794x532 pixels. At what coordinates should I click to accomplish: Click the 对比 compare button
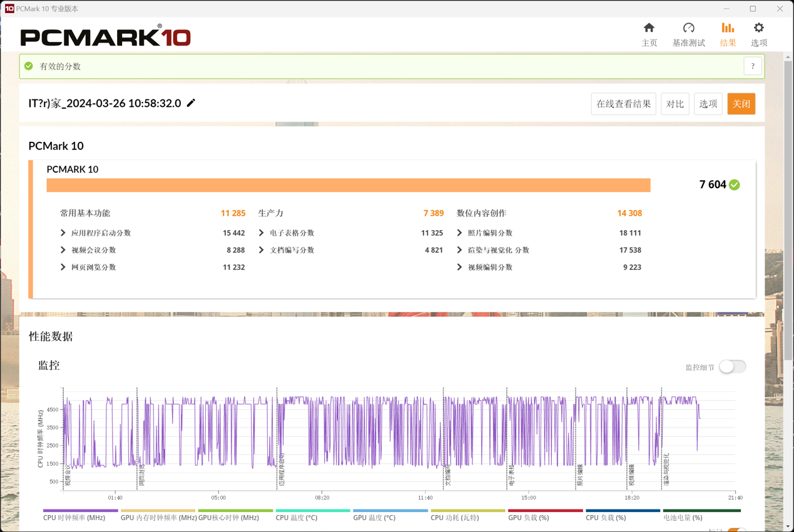(674, 104)
